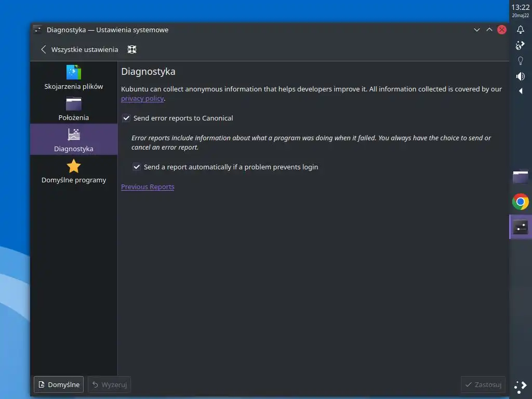The image size is (532, 399).
Task: Click the Zastosuj apply button
Action: tap(483, 384)
